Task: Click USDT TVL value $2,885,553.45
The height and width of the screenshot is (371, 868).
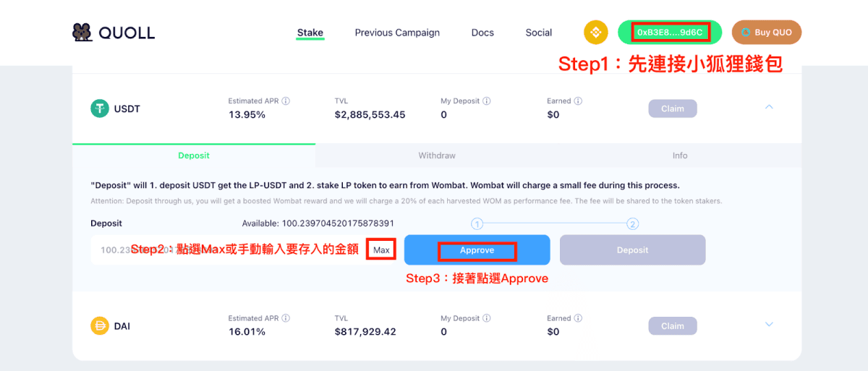Action: (x=370, y=115)
